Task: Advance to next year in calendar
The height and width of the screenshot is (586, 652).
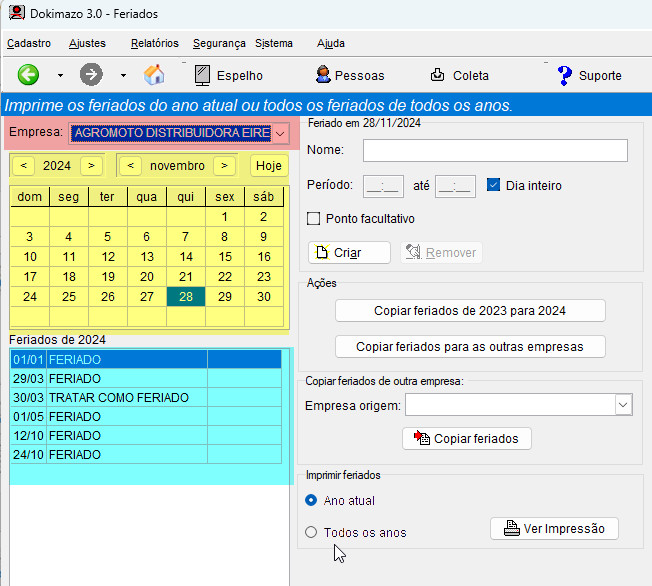Action: pyautogui.click(x=91, y=165)
